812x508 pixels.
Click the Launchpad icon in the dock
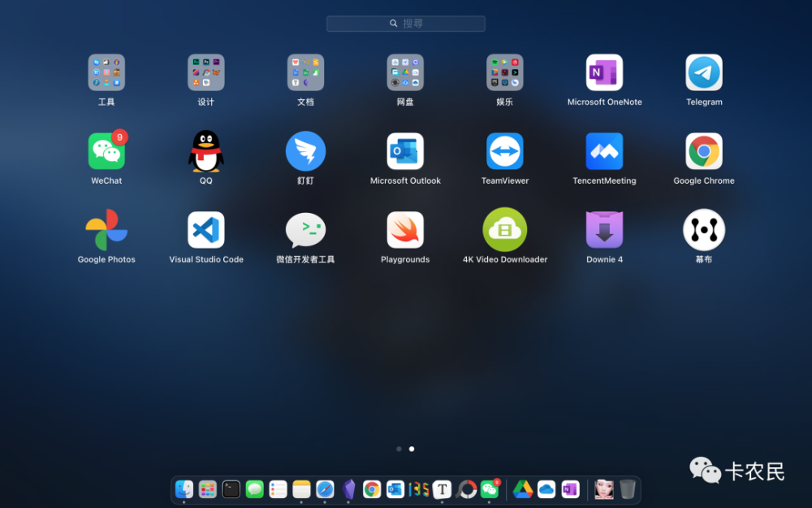(207, 489)
